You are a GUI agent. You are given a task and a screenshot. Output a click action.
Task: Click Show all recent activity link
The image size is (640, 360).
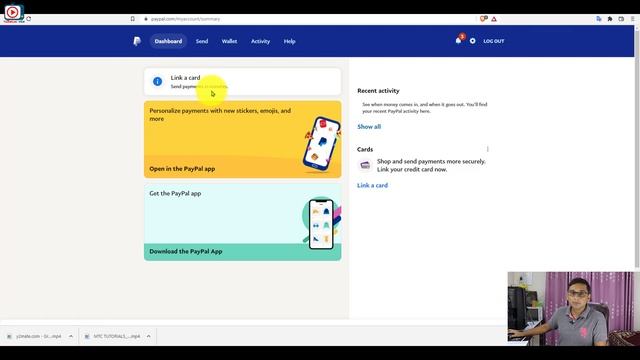[369, 127]
